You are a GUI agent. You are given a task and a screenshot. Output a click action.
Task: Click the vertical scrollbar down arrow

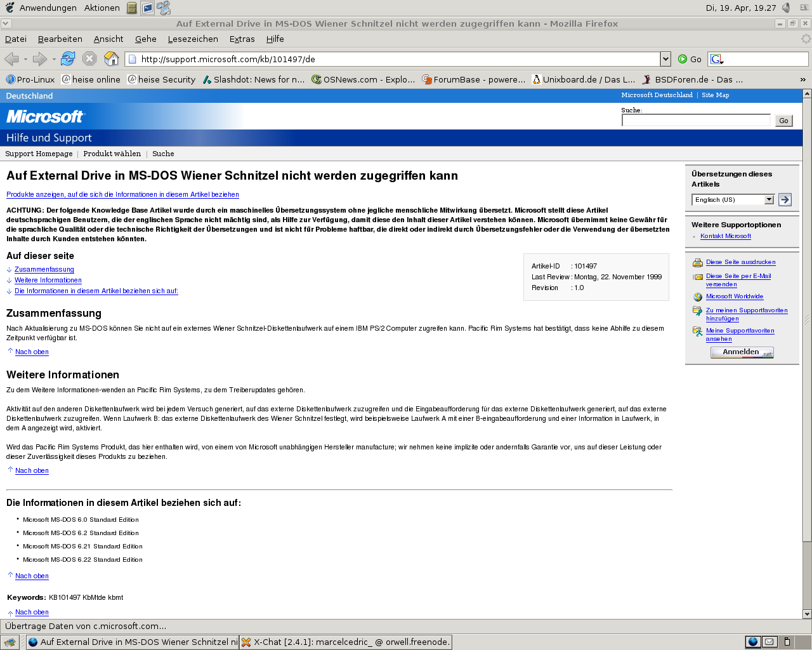807,614
